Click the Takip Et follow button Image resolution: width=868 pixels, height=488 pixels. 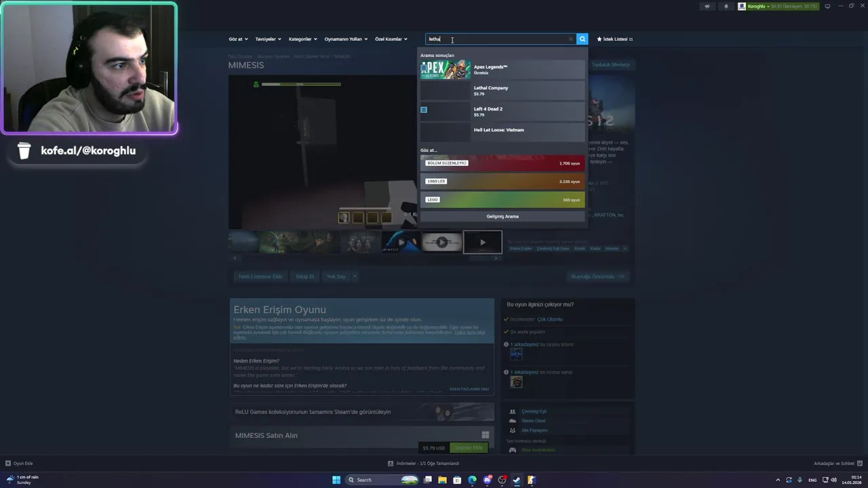[x=304, y=277]
